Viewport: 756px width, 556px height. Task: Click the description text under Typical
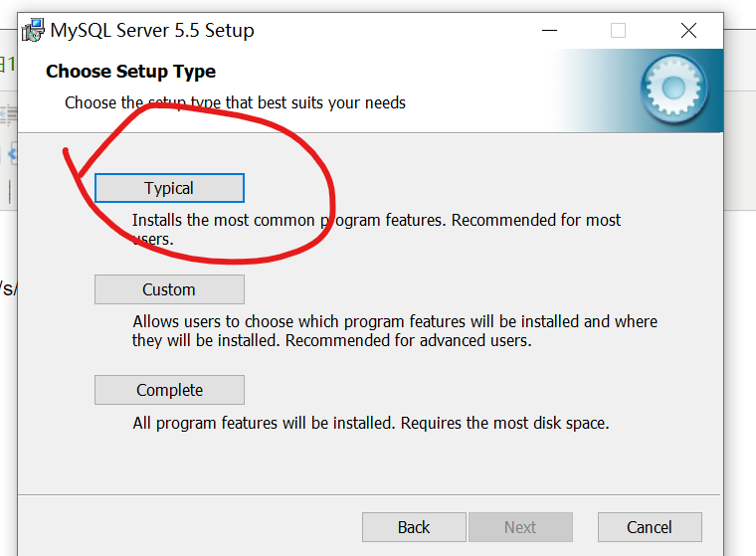pyautogui.click(x=376, y=220)
